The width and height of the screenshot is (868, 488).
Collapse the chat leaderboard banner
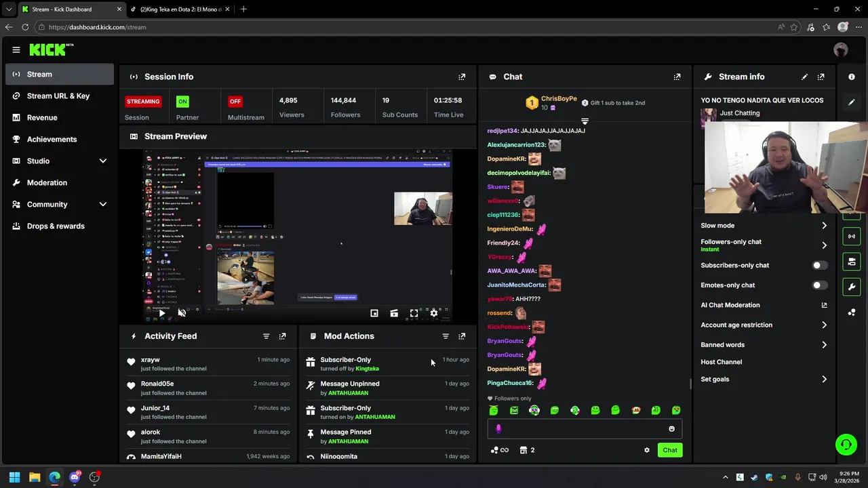585,121
